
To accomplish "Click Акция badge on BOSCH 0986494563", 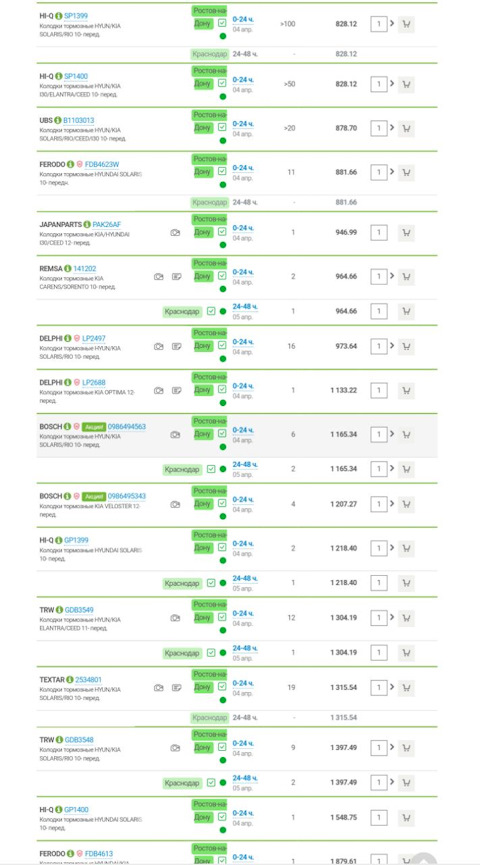I will [94, 427].
